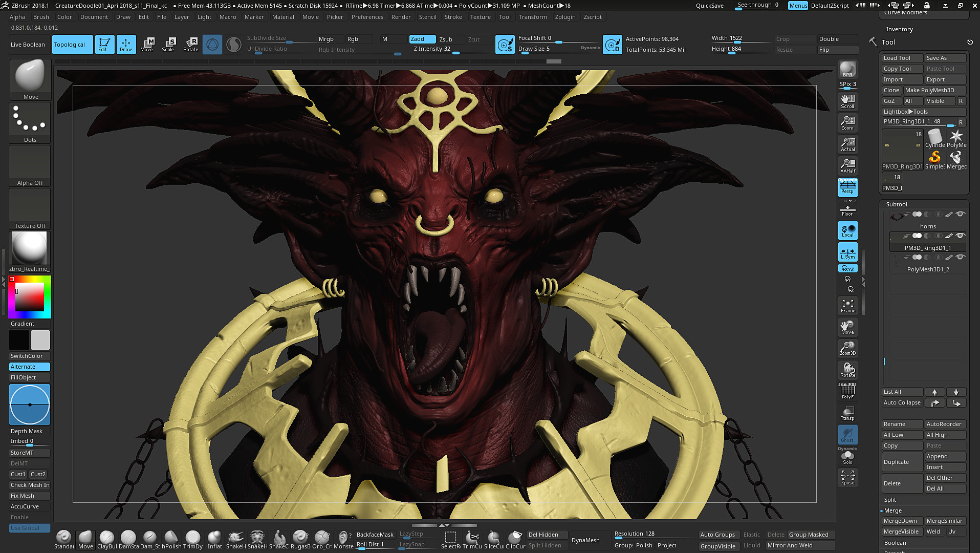Click the Make PolyMesh3D button
Image resolution: width=980 pixels, height=553 pixels.
point(934,90)
